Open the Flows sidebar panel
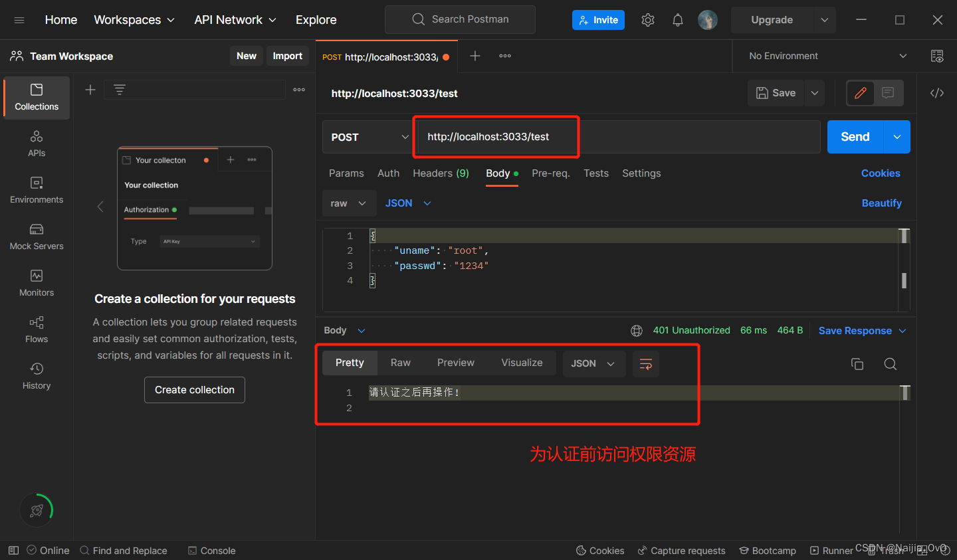 [37, 330]
